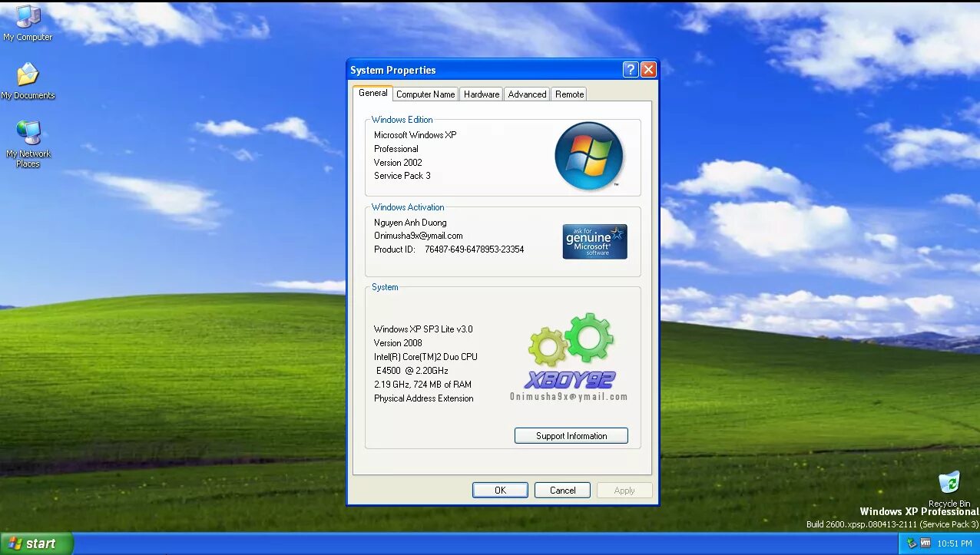Click the help question mark button
The image size is (980, 555).
(x=631, y=70)
